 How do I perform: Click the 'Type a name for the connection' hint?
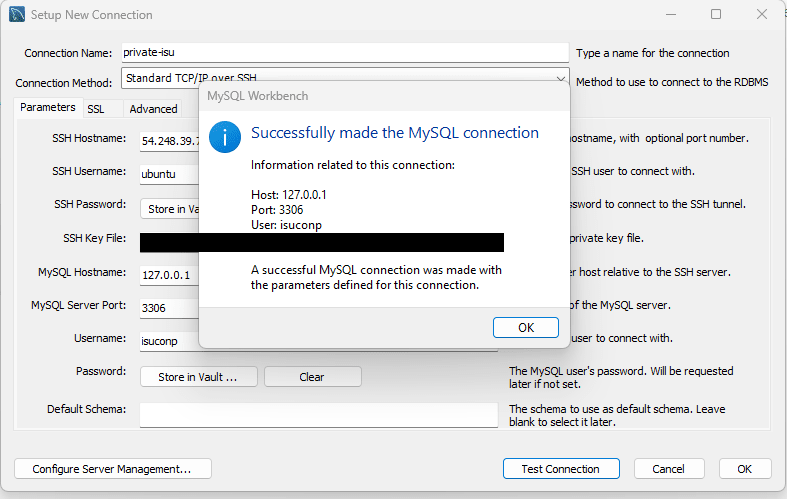[652, 53]
